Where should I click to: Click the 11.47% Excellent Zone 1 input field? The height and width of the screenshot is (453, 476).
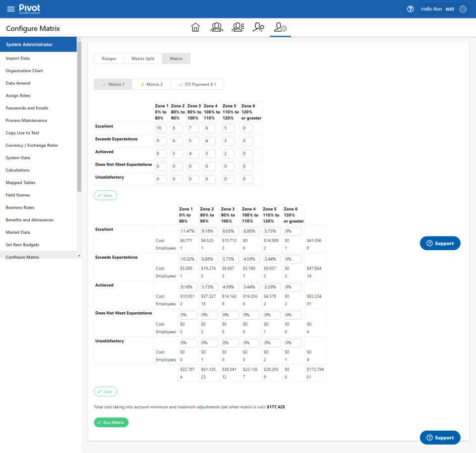188,231
